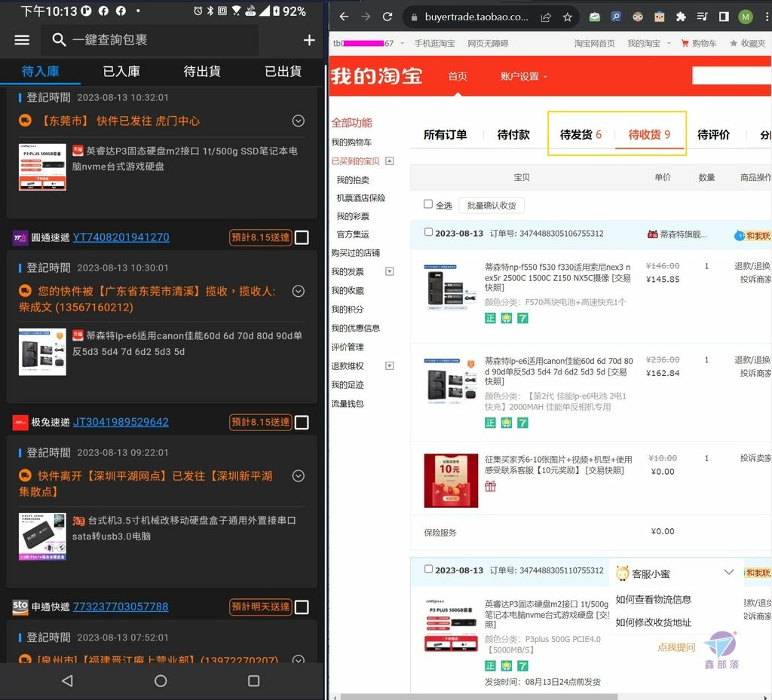Open tracking number YT7408201941270
The image size is (772, 700).
(121, 237)
